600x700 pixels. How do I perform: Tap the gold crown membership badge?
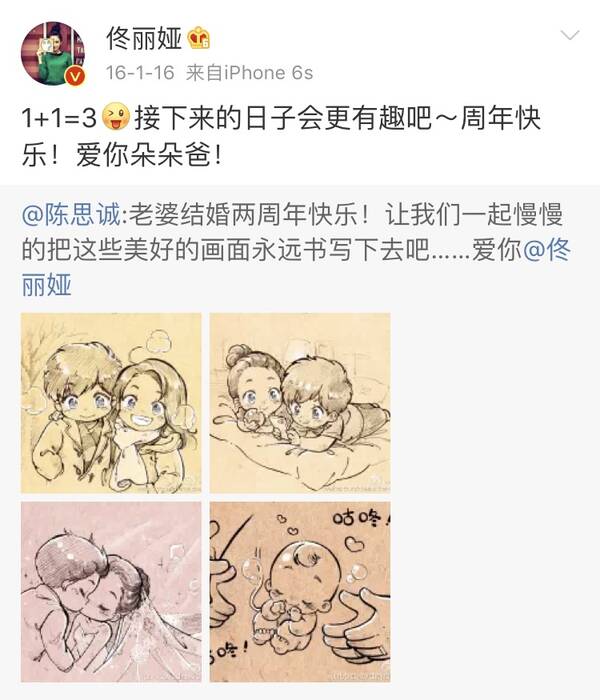coord(199,38)
